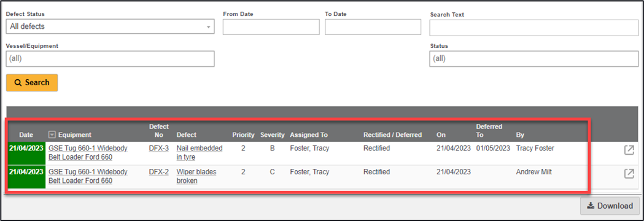
Task: Open the Vessel/Equipment selector
Action: coord(110,59)
